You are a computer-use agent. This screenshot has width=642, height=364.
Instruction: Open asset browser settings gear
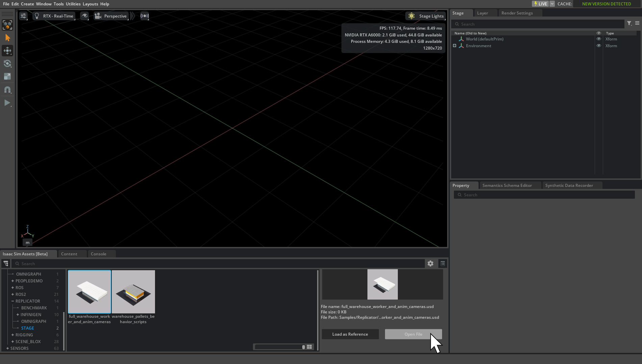click(430, 263)
